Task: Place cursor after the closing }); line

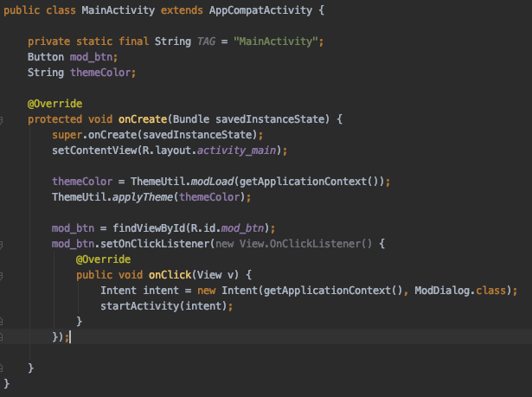Action: [x=71, y=337]
